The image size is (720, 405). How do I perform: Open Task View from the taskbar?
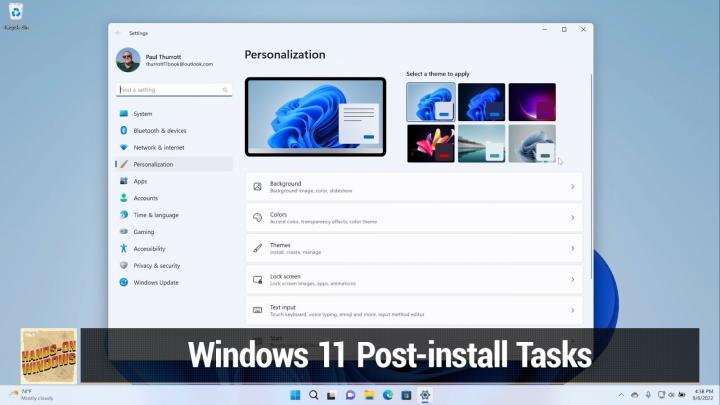332,395
